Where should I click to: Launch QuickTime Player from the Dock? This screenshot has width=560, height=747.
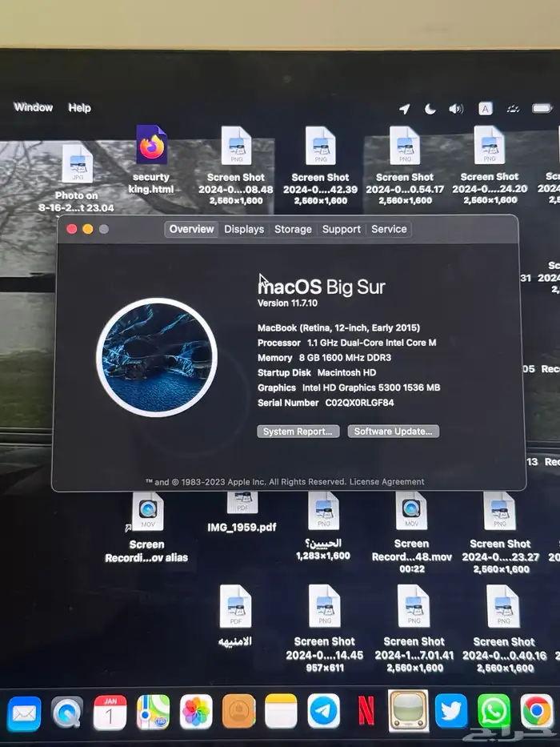[67, 713]
